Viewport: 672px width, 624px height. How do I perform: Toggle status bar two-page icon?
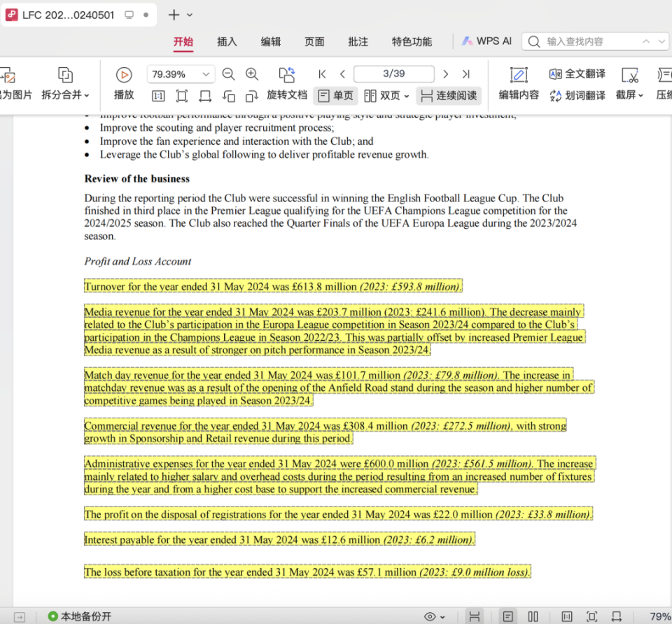[x=533, y=617]
